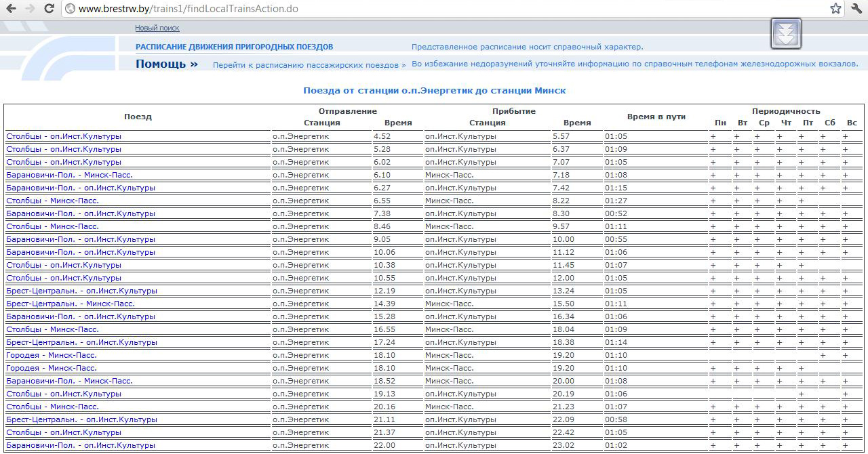Open the Столбцы - оп.Инст.Культуры train departing 5.28

64,149
